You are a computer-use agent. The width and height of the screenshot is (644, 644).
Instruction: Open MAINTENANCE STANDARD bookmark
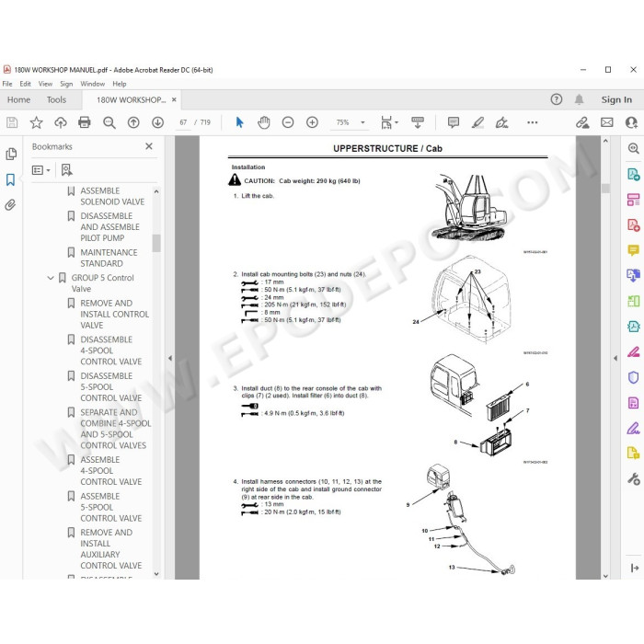109,258
